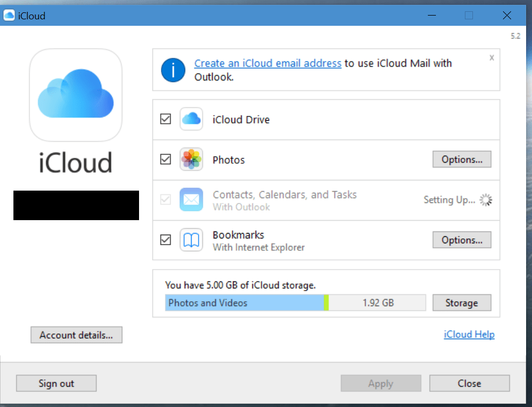Click the Photos and Videos storage bar segment
532x407 pixels.
245,302
